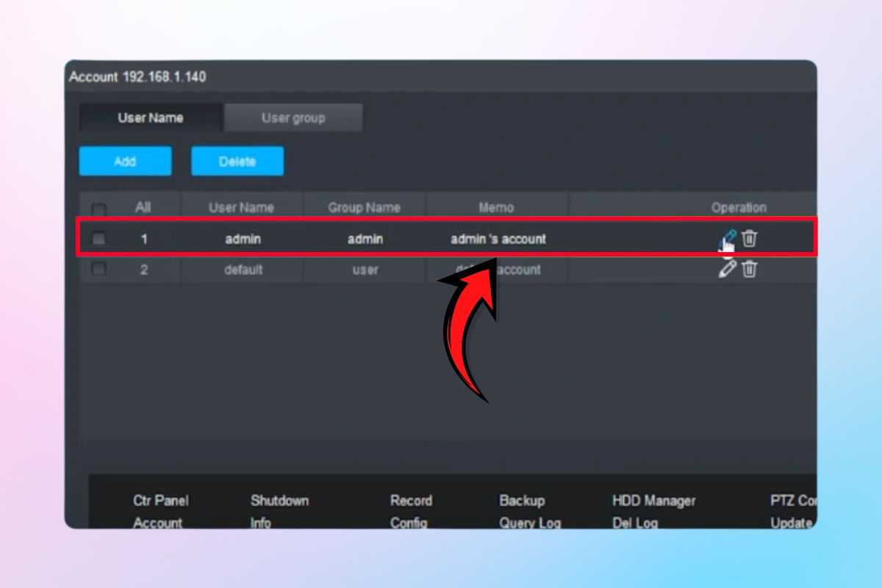Edit the default user with pencil icon
The image size is (882, 588).
pyautogui.click(x=727, y=269)
